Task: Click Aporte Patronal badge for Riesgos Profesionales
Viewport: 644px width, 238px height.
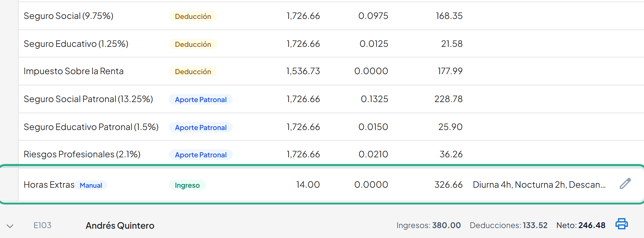Action: click(x=201, y=155)
